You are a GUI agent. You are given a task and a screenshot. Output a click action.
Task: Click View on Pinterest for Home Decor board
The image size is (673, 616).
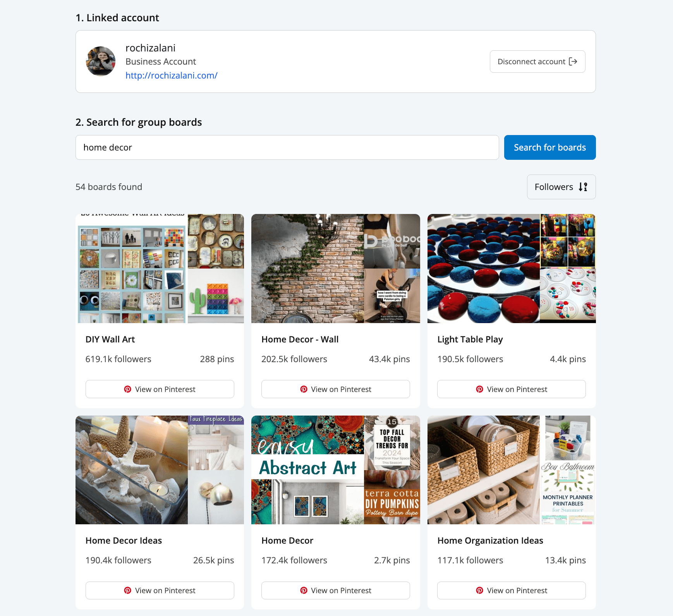[335, 590]
